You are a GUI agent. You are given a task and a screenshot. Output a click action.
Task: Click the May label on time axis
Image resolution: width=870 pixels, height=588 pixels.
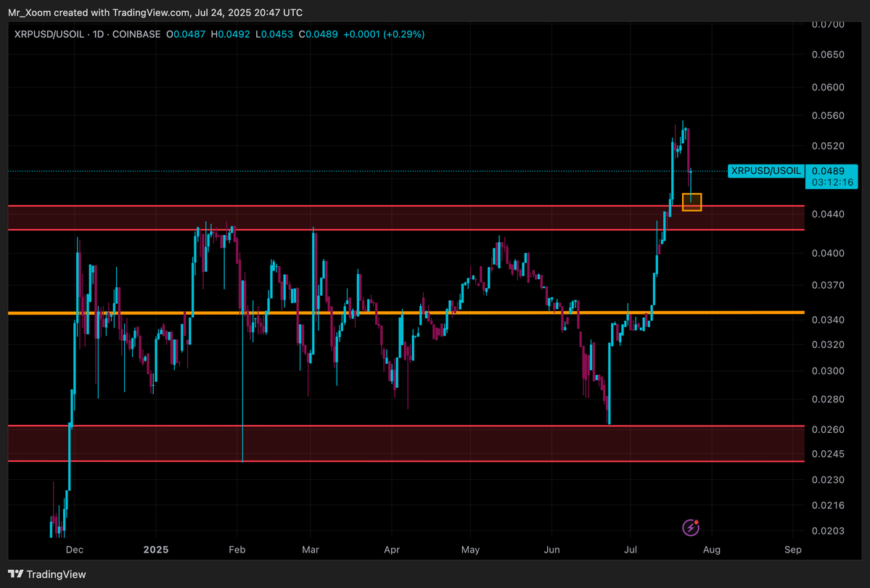point(470,550)
